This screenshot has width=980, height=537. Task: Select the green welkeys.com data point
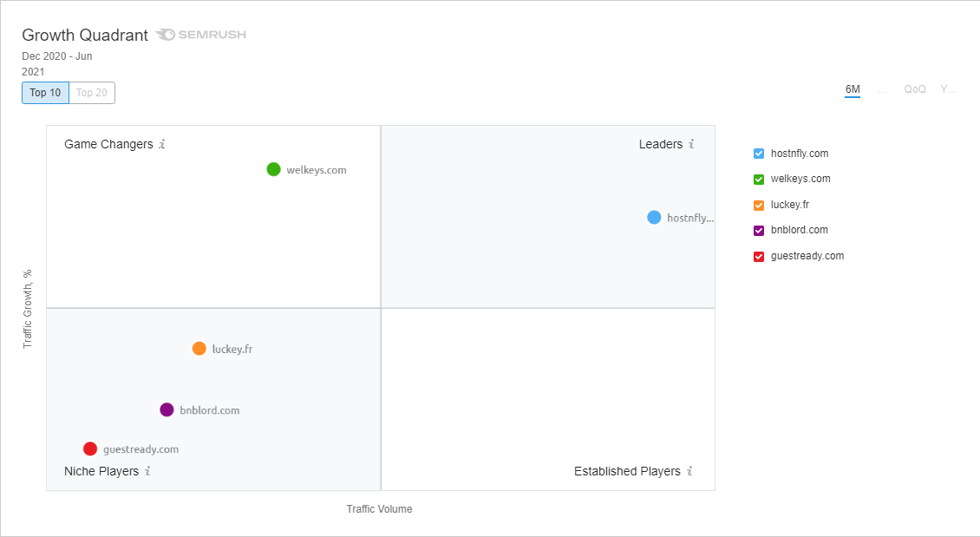click(274, 169)
